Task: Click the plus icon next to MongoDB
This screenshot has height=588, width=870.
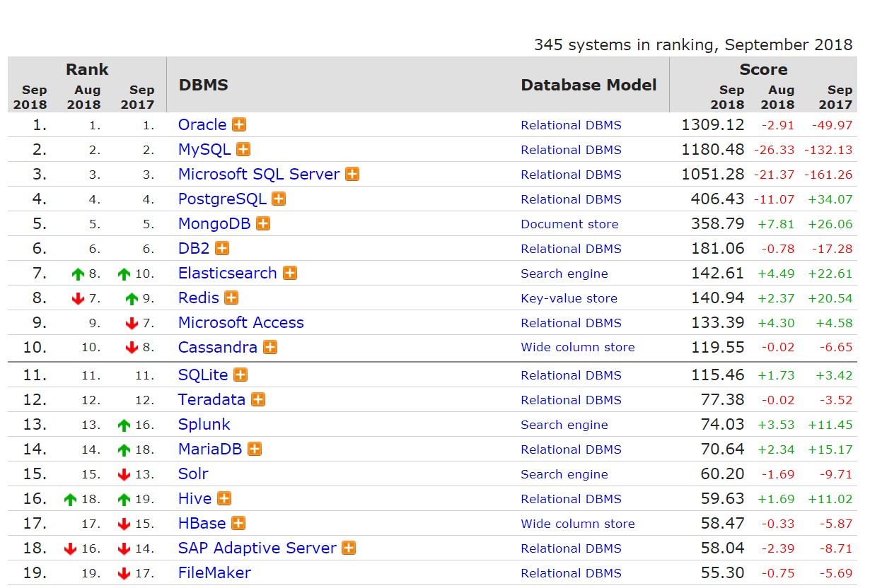Action: (263, 223)
